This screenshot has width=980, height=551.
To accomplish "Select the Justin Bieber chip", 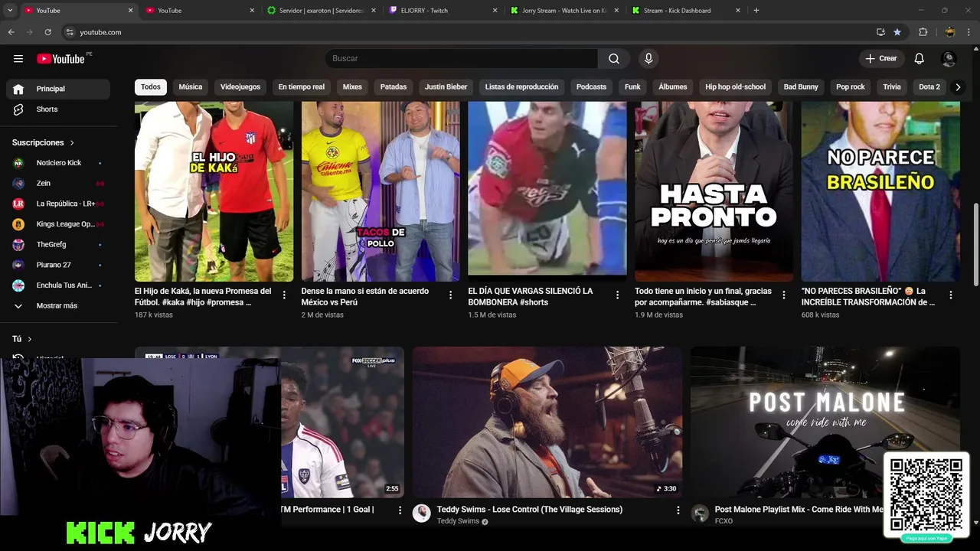I will click(x=446, y=86).
